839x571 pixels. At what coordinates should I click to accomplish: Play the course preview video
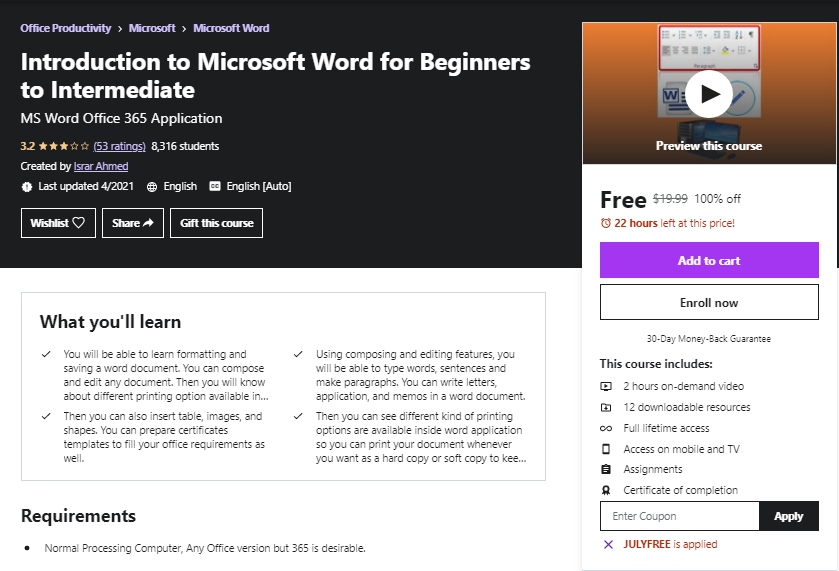click(x=709, y=94)
